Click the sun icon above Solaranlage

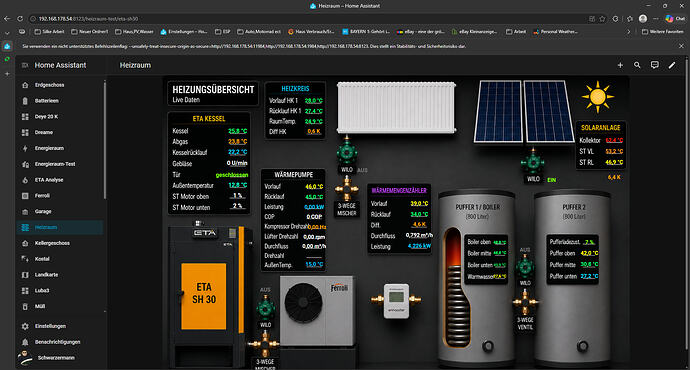(597, 97)
